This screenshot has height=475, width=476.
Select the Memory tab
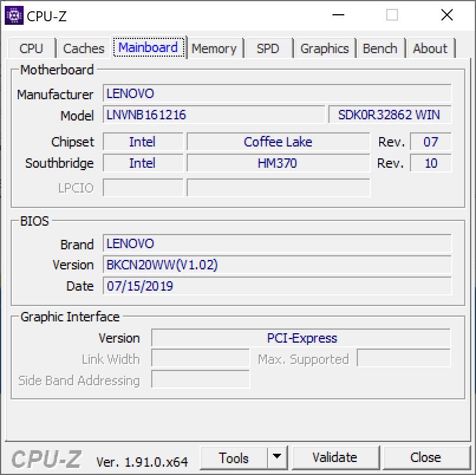point(214,48)
